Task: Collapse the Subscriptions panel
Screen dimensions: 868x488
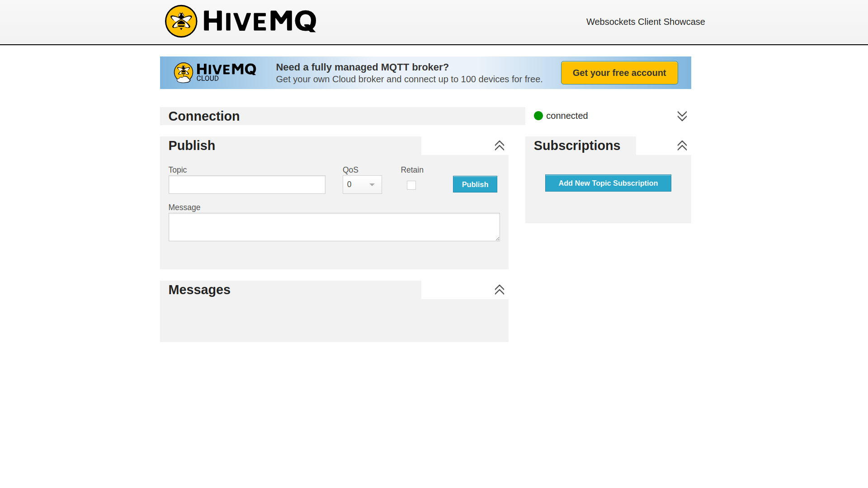Action: pyautogui.click(x=682, y=145)
